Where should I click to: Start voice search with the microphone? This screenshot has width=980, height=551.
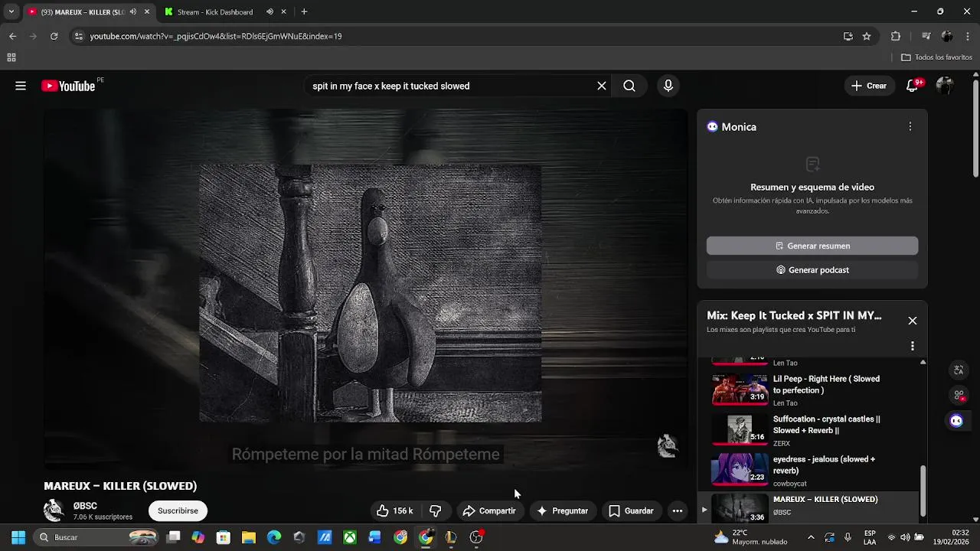pyautogui.click(x=668, y=86)
